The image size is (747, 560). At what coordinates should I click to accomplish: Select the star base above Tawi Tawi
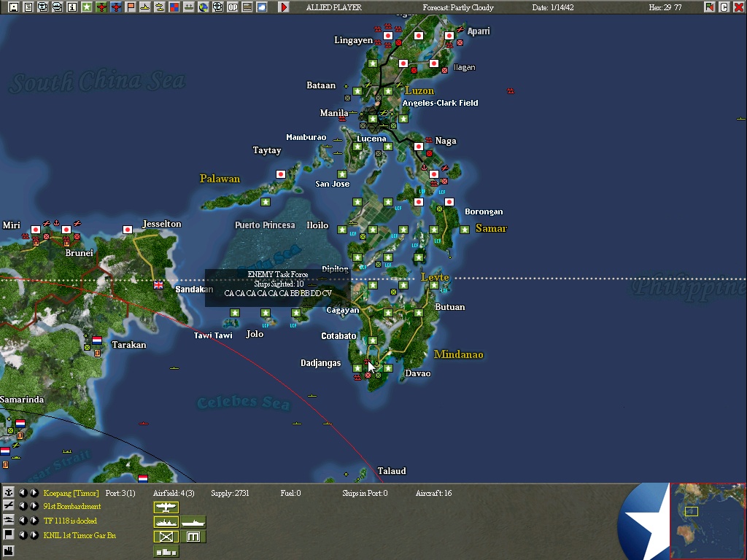pos(235,313)
